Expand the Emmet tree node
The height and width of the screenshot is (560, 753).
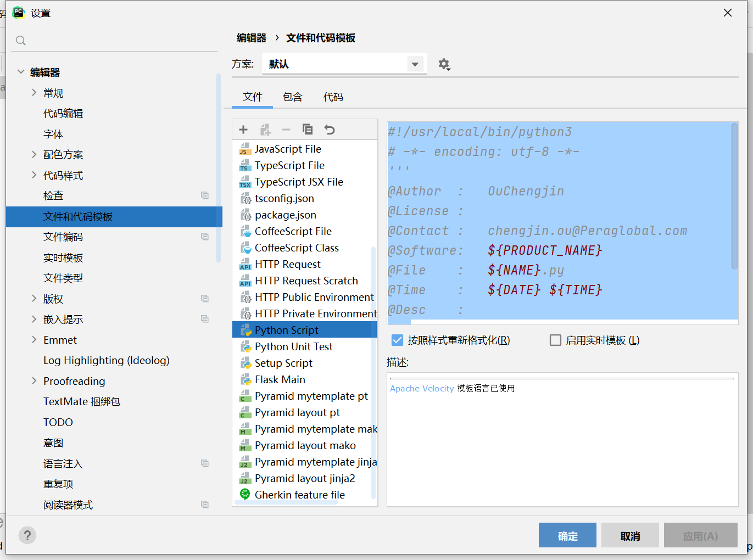[34, 340]
